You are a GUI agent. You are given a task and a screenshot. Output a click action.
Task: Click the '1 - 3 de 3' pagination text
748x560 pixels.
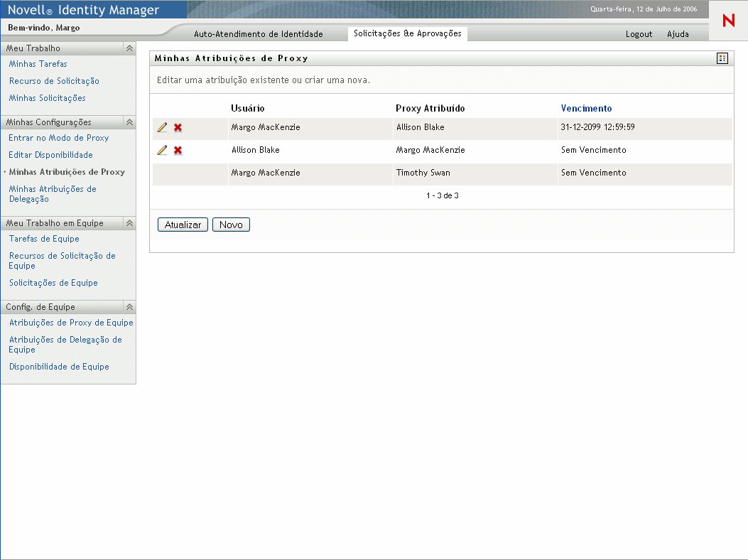pos(443,195)
